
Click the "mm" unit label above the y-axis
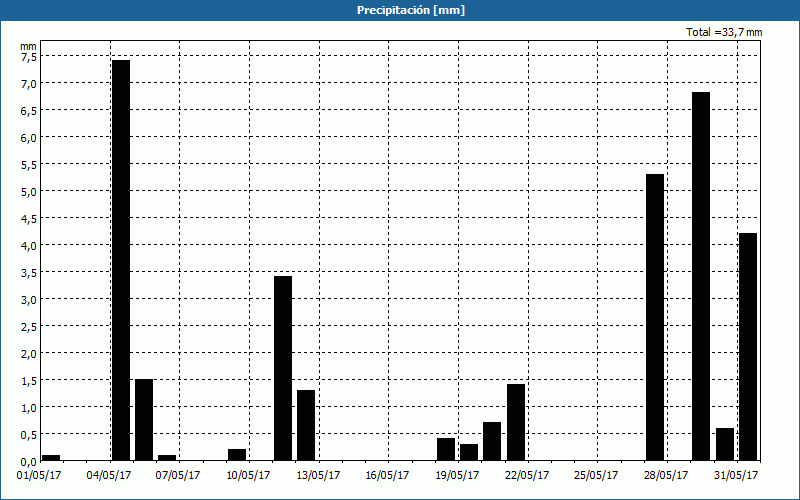28,46
